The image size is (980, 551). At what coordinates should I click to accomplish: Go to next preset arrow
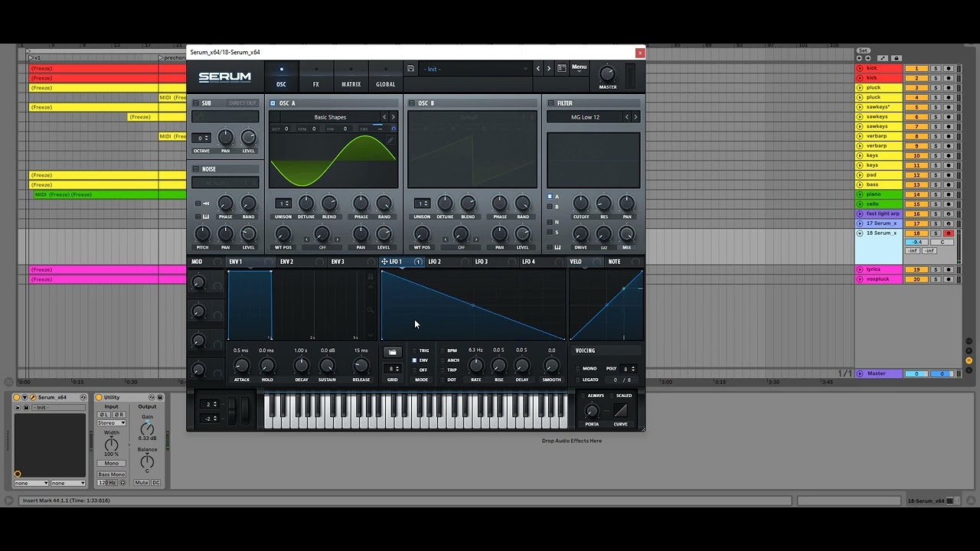[548, 69]
